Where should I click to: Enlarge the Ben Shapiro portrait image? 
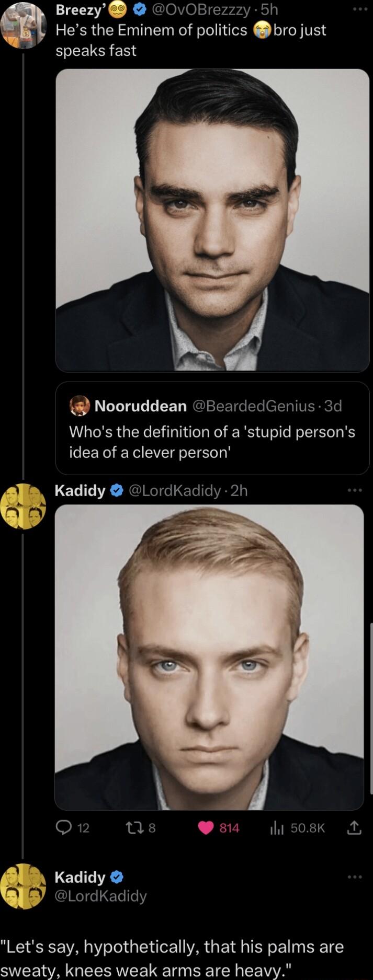point(211,220)
